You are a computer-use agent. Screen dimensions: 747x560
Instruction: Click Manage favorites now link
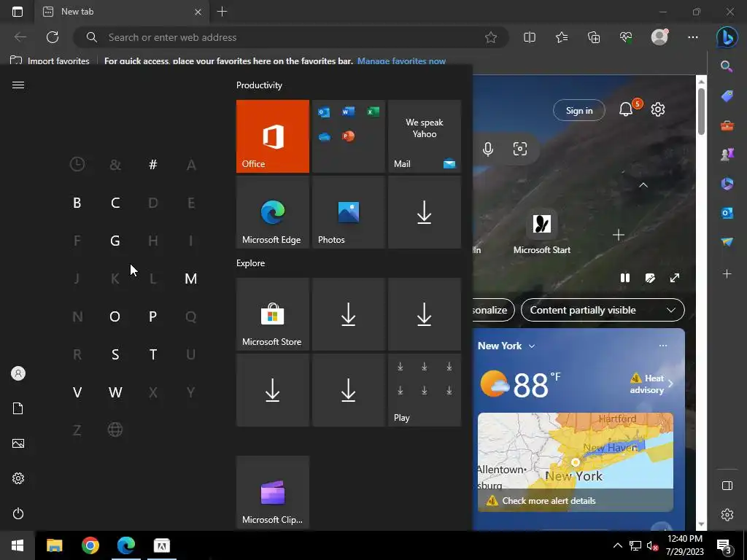click(401, 61)
